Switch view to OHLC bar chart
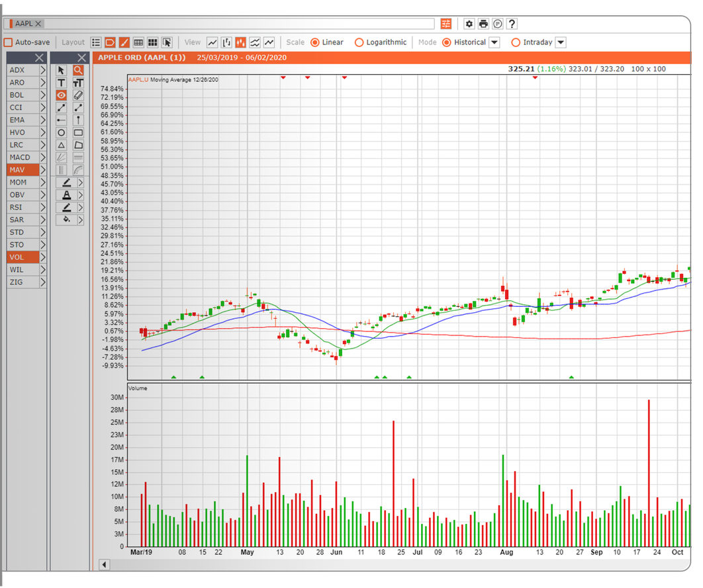Viewport: 703px width, 588px height. [226, 42]
